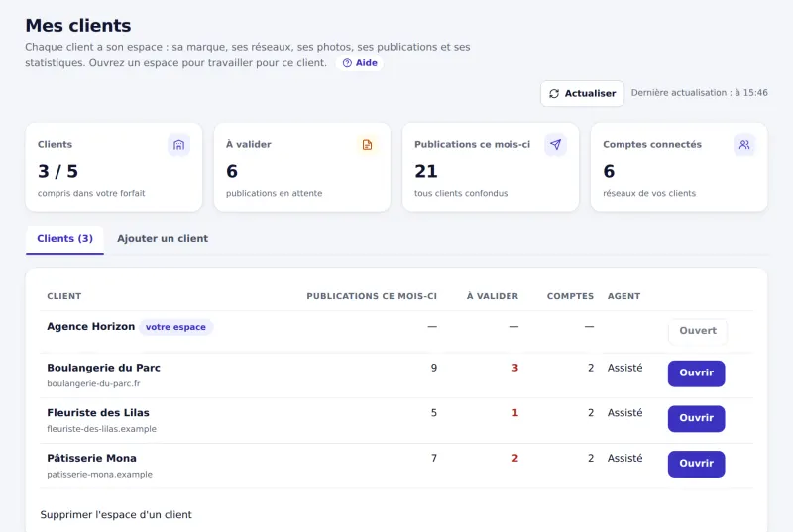Click the red 3 pending for Boulangerie
This screenshot has height=532, width=793.
pos(514,368)
